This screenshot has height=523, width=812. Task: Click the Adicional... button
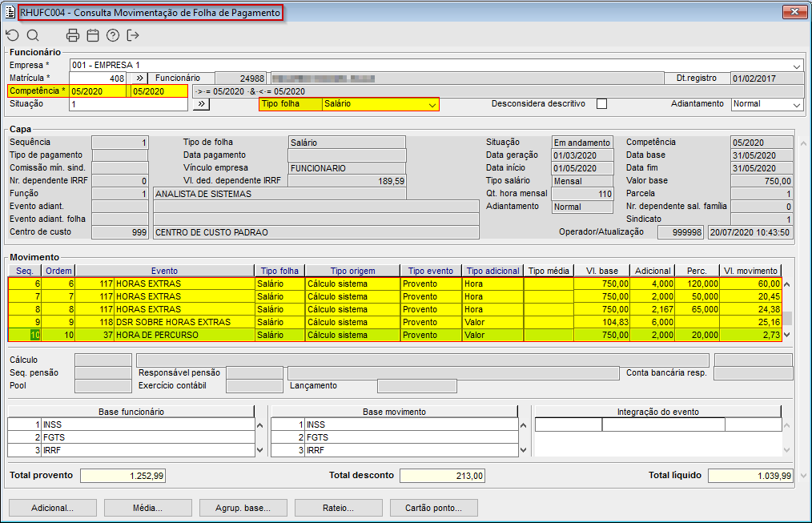click(52, 508)
